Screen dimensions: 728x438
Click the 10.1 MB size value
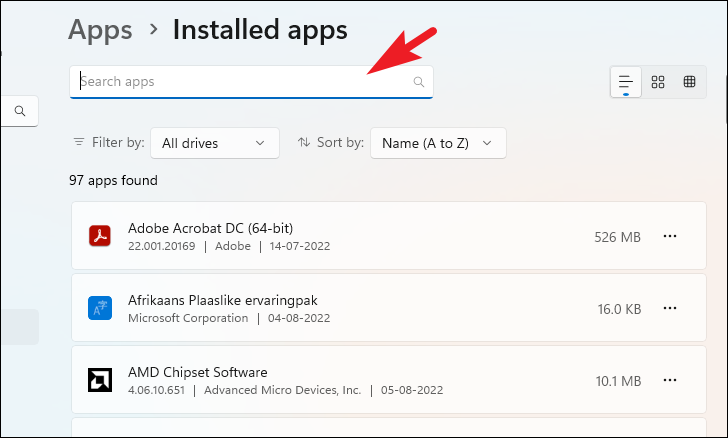pyautogui.click(x=618, y=381)
